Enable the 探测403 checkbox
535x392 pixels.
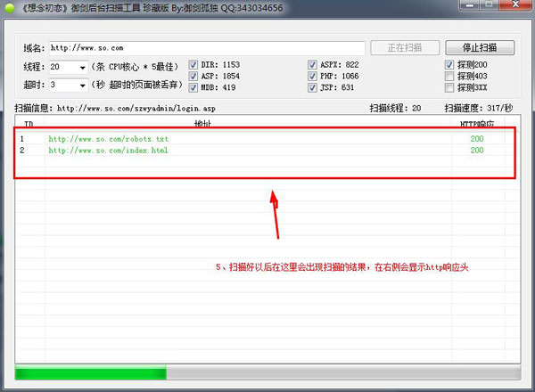449,77
